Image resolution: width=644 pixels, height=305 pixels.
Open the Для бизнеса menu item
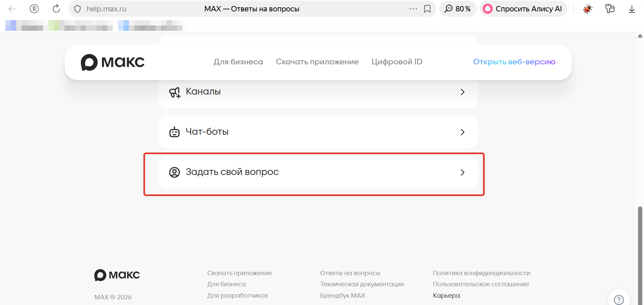tap(238, 62)
